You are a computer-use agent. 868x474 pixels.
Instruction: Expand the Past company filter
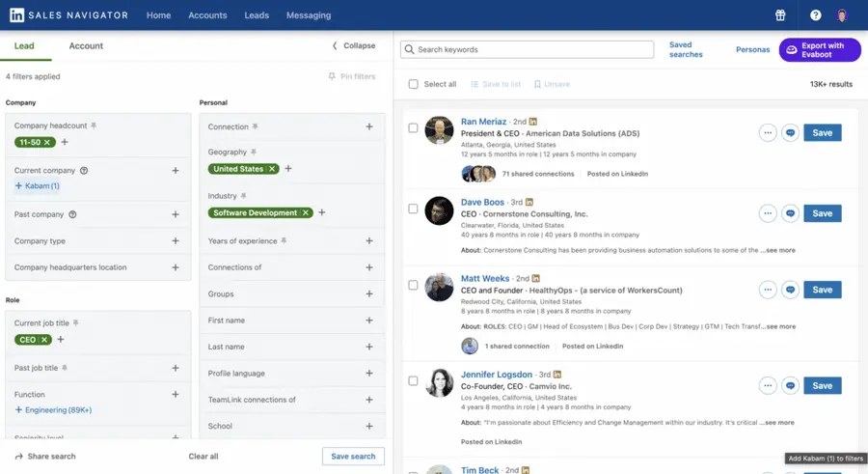(176, 214)
